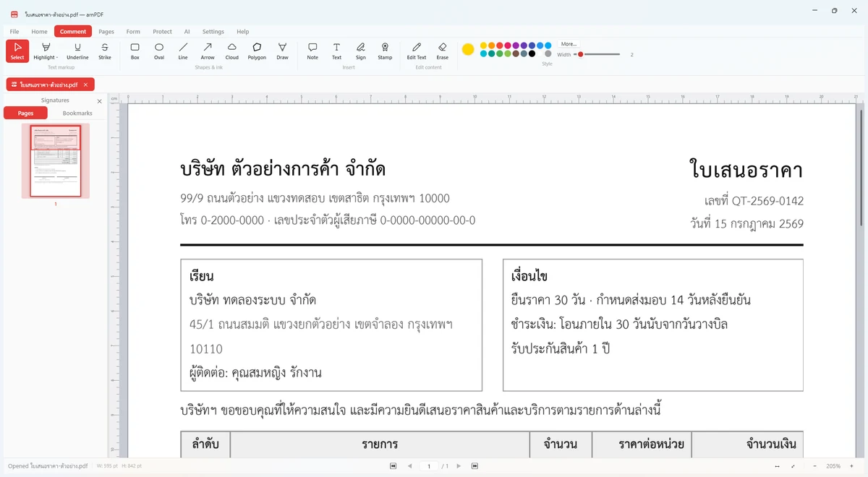The width and height of the screenshot is (868, 477).
Task: Select page 1 thumbnail in sidebar
Action: [56, 160]
